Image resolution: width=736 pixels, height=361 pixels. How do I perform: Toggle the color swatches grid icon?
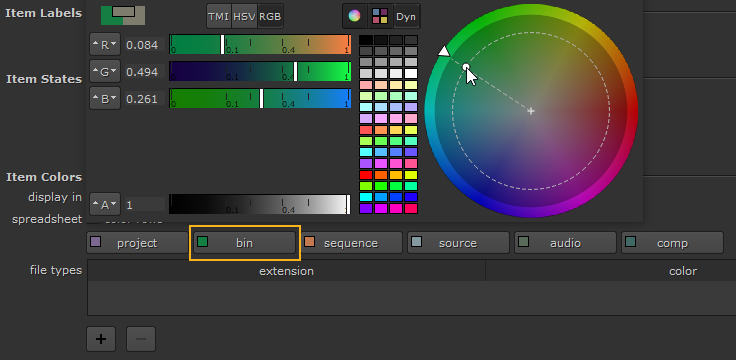pyautogui.click(x=380, y=16)
